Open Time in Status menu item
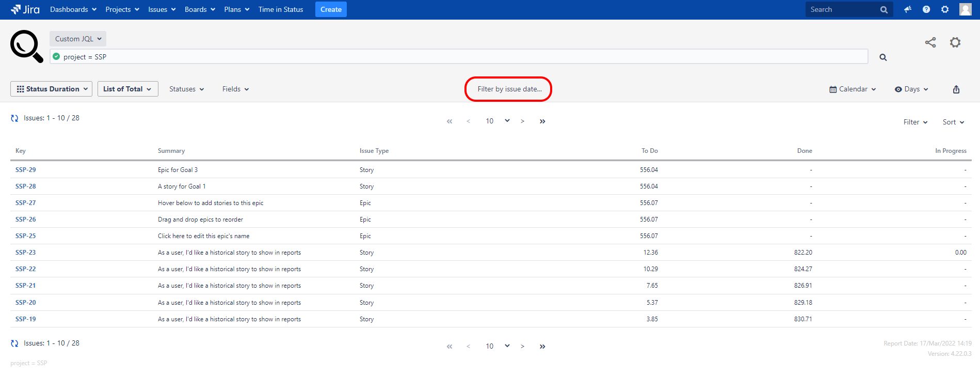 point(281,9)
